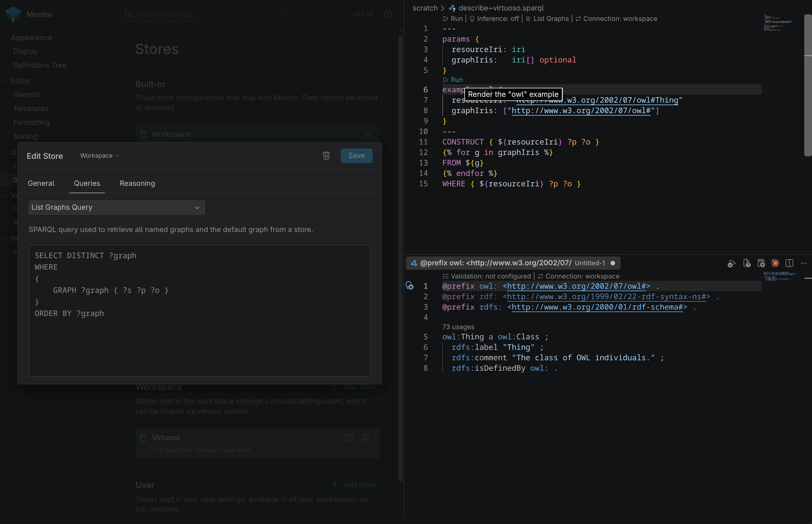This screenshot has width=812, height=524.
Task: Click the SPARQL file icon in breadcrumb
Action: 452,8
